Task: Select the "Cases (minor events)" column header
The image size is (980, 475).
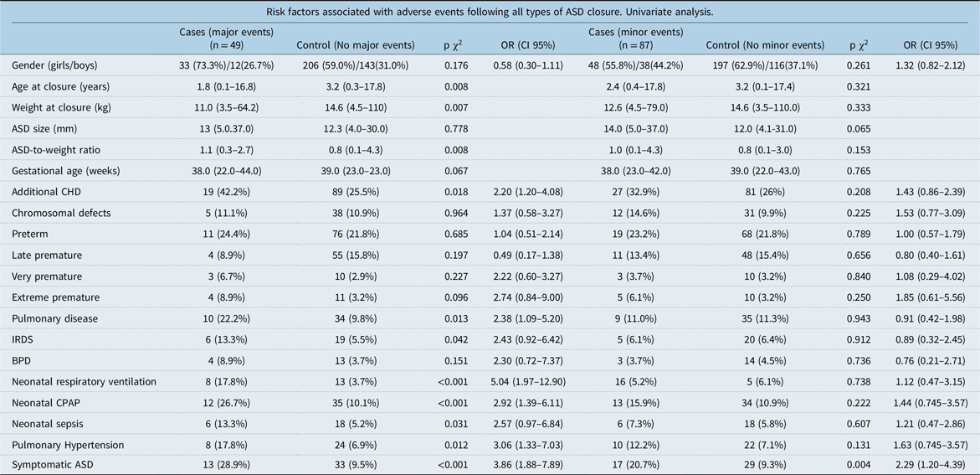Action: click(635, 38)
